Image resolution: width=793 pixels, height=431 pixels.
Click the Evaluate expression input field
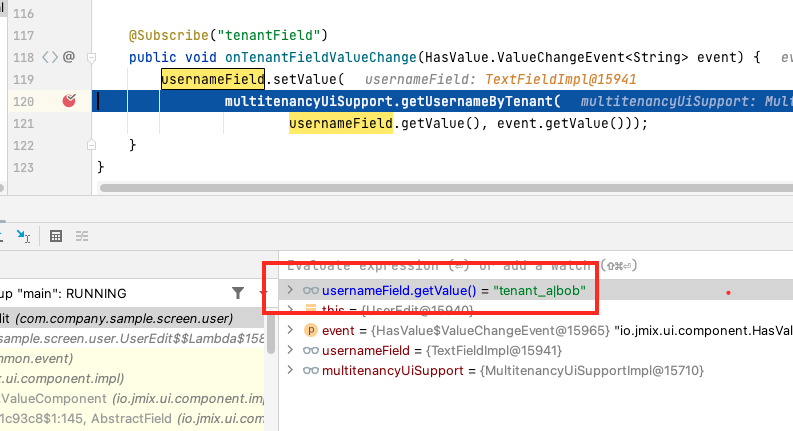pyautogui.click(x=536, y=266)
